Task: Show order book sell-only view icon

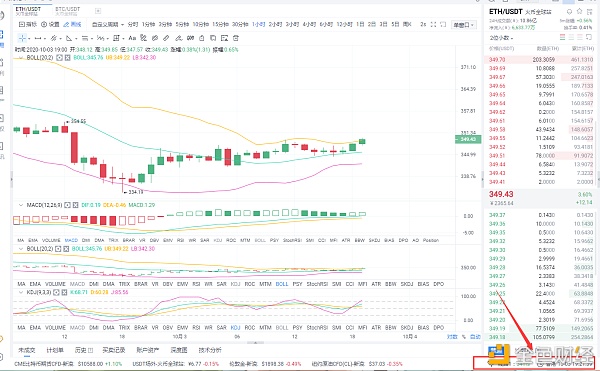Action: [580, 37]
